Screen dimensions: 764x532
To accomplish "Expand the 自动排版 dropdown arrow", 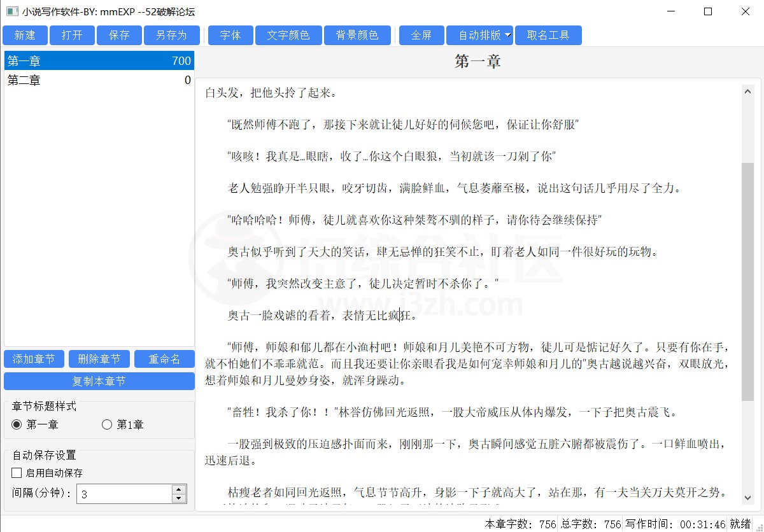I will (x=507, y=35).
